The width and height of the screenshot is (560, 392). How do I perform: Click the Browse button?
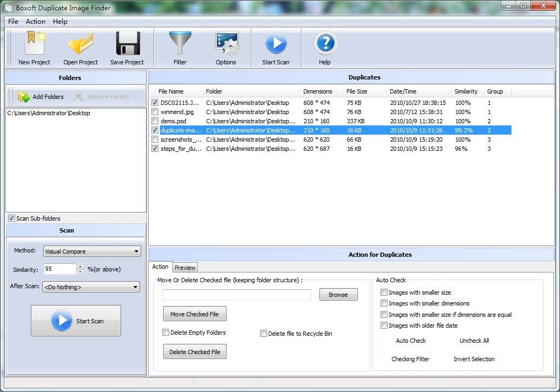[338, 295]
